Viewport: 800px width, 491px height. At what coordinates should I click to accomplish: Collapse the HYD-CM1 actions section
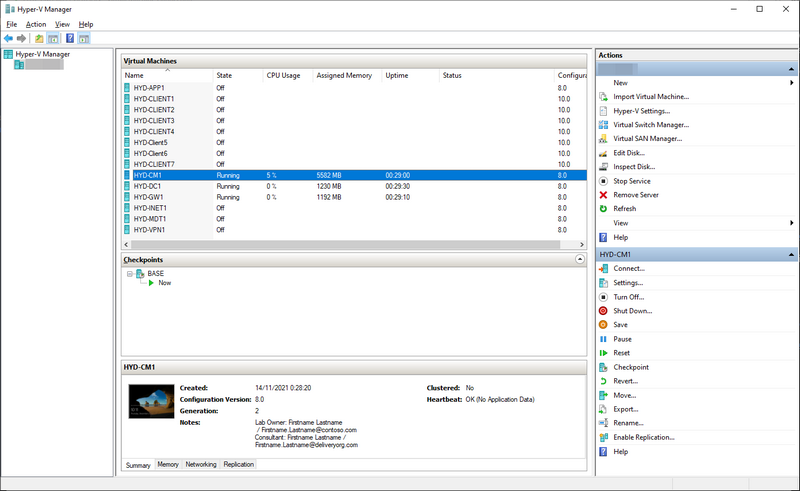(791, 254)
